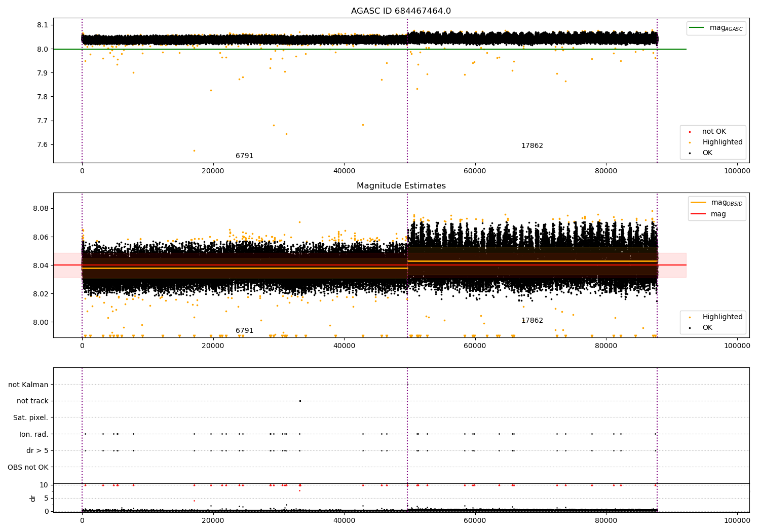
Task: Click the "dr" y-axis label
Action: 33,498
